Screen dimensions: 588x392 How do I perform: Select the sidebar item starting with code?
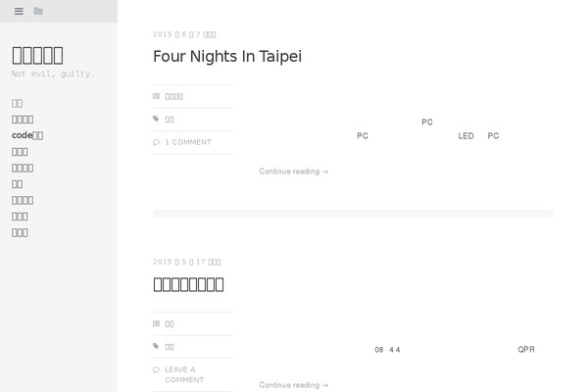[27, 135]
